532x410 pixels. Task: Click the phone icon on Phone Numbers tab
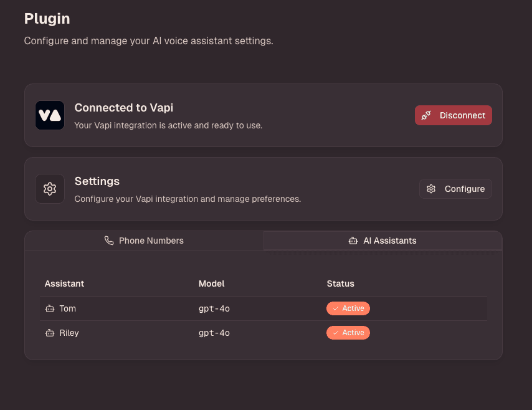tap(109, 240)
